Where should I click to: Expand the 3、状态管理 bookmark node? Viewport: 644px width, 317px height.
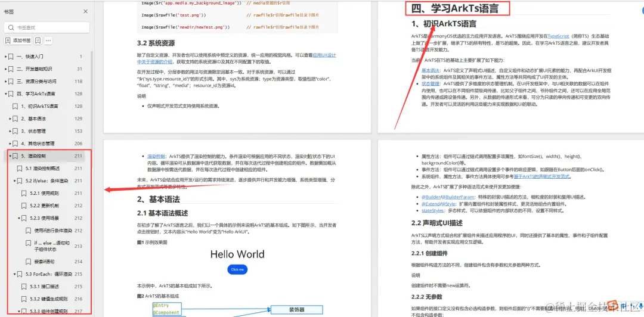[10, 131]
